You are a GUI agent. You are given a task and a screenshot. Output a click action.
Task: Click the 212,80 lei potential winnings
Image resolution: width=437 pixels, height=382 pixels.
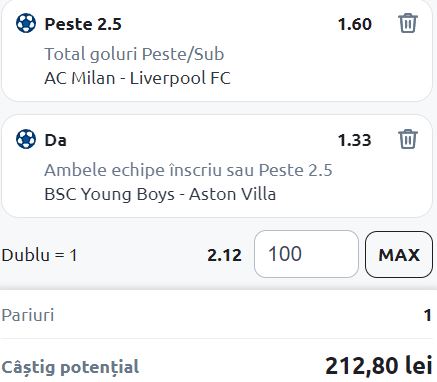[x=379, y=366]
